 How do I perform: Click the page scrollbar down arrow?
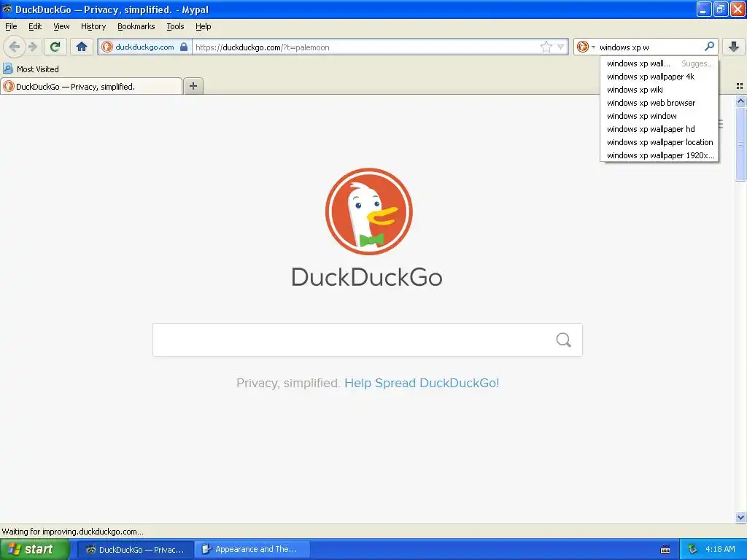741,517
